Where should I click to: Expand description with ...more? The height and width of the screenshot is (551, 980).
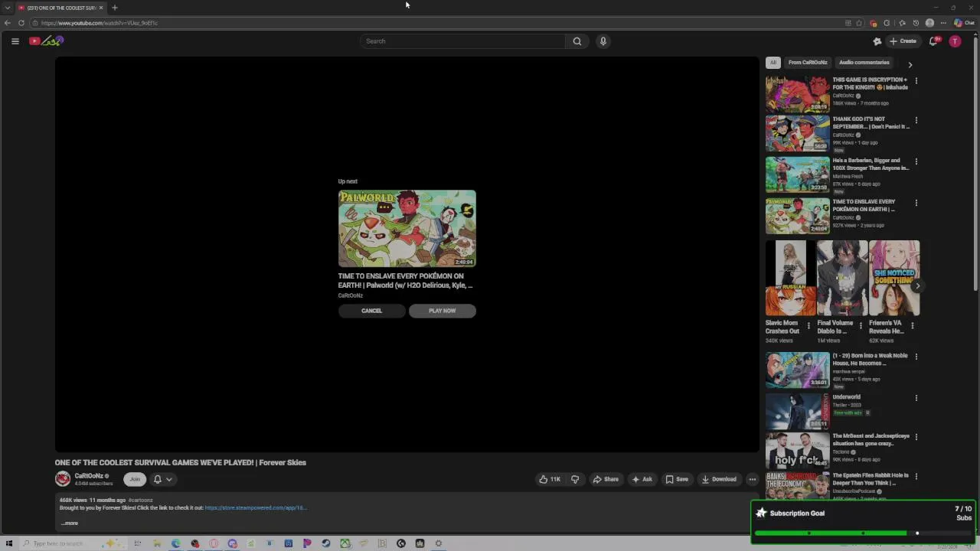point(70,523)
